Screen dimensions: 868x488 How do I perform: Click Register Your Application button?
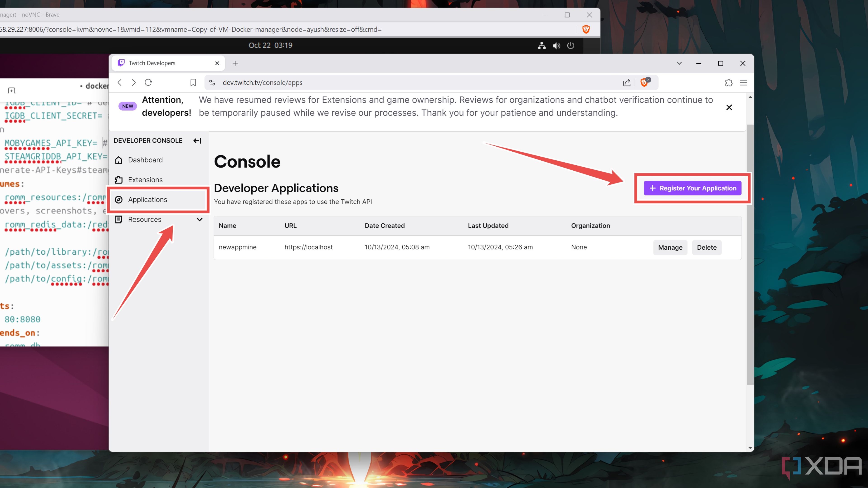(x=692, y=188)
